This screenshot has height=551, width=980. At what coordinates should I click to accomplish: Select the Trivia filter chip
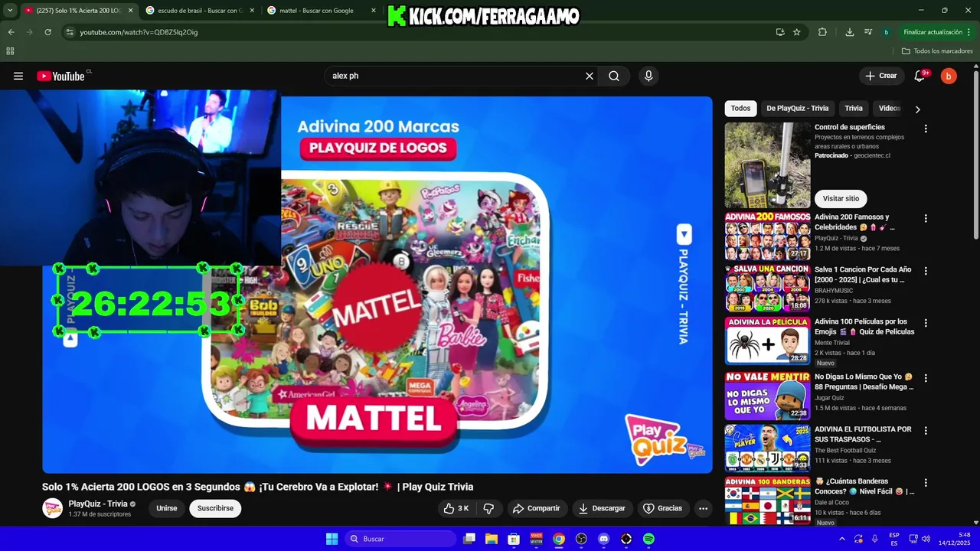coord(854,109)
